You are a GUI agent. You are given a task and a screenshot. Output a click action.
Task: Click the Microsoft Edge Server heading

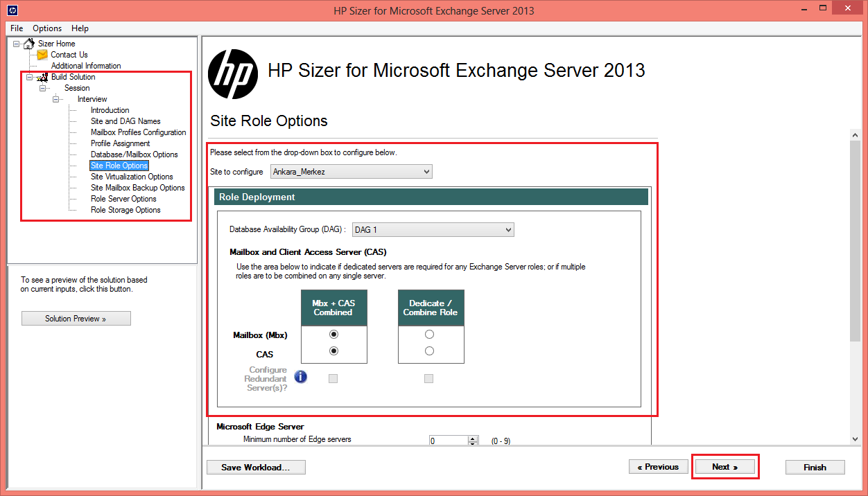260,426
